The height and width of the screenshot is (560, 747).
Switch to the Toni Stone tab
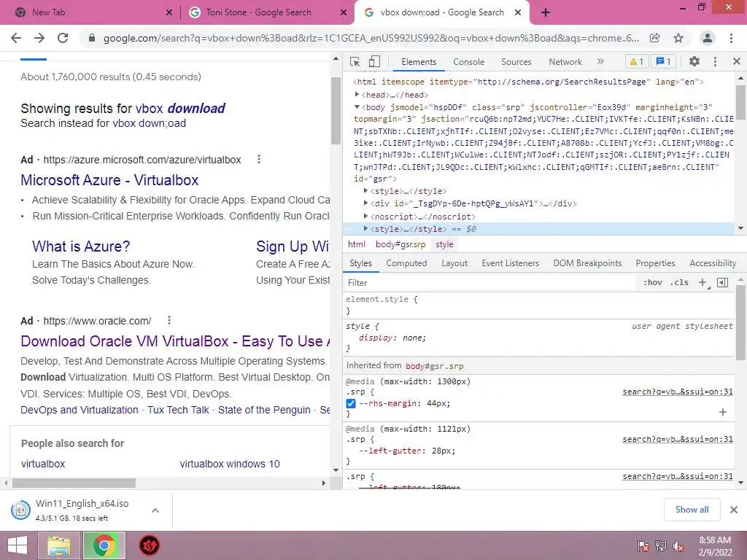click(259, 12)
